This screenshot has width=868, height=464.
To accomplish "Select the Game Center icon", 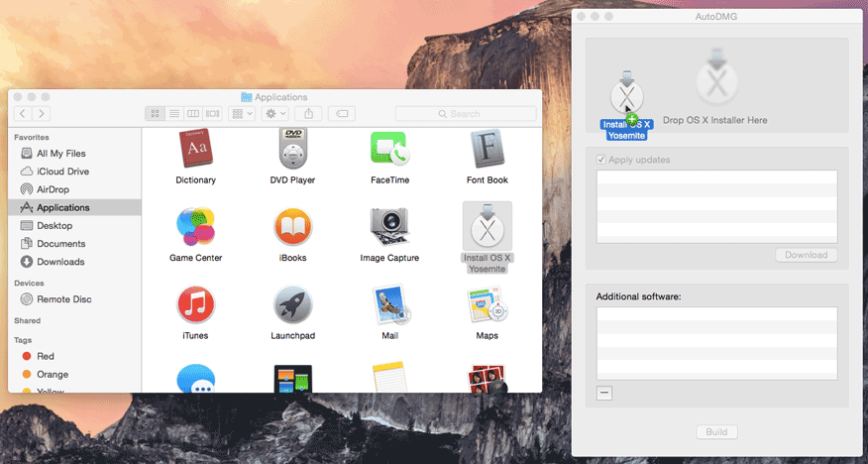I will point(195,227).
